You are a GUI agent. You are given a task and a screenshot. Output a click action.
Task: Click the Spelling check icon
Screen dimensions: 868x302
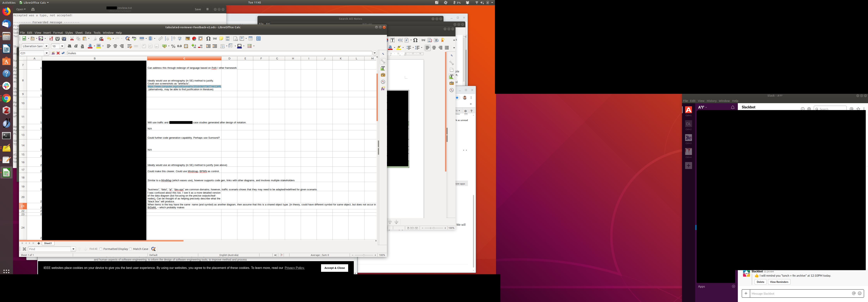(x=134, y=39)
